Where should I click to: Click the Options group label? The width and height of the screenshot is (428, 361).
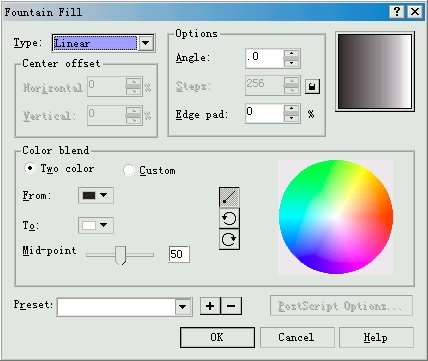coord(197,34)
